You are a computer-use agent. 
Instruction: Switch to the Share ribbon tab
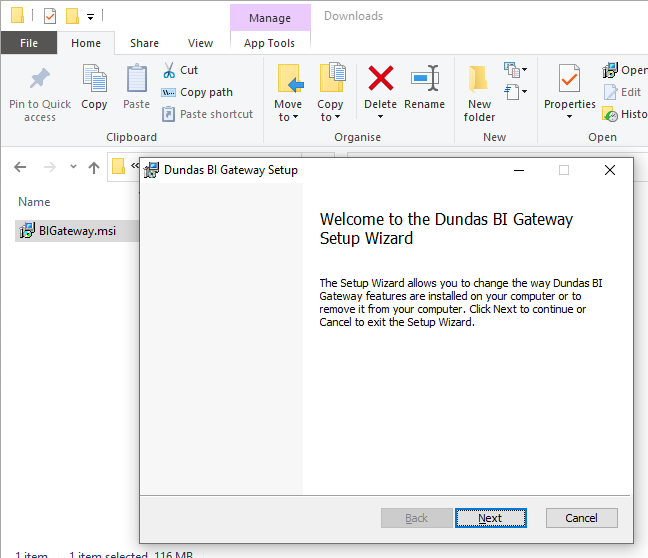144,43
